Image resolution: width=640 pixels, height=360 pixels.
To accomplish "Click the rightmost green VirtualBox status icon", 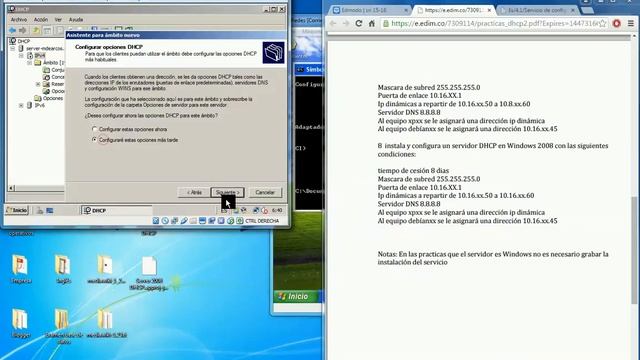I will click(x=240, y=221).
